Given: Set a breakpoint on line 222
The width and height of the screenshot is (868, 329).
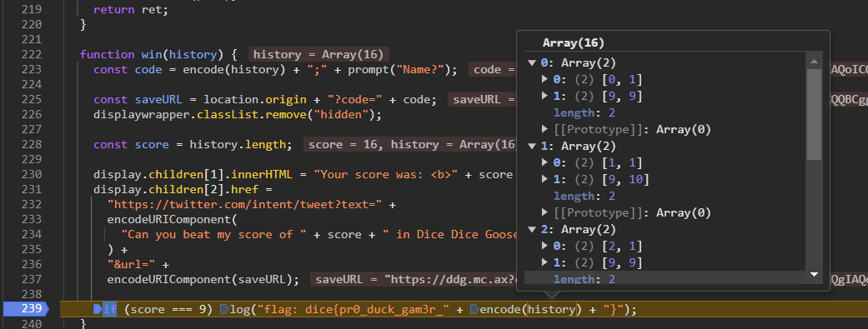Looking at the screenshot, I should pyautogui.click(x=32, y=54).
